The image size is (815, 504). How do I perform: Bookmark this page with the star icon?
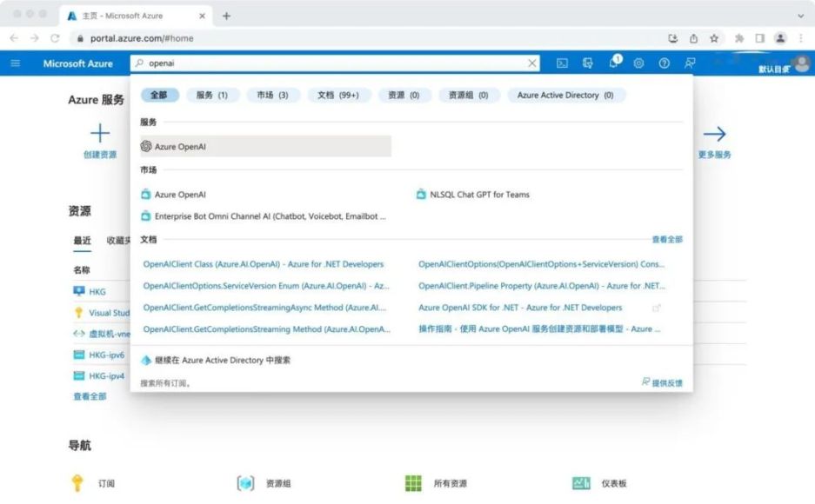714,38
